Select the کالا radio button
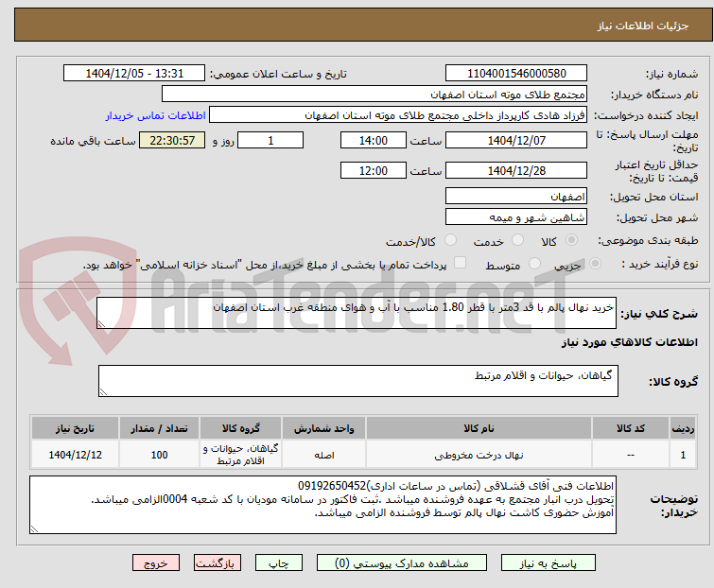Image resolution: width=714 pixels, height=588 pixels. (571, 240)
